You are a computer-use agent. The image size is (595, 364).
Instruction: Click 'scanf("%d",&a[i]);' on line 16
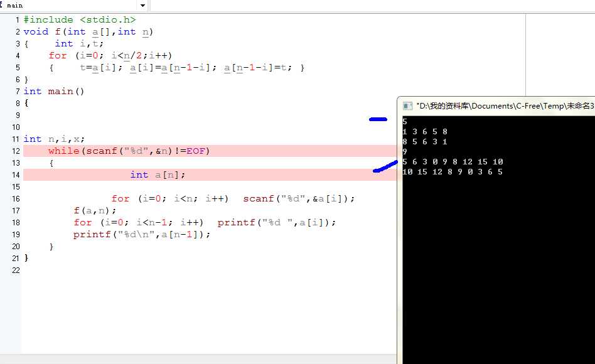coord(299,198)
